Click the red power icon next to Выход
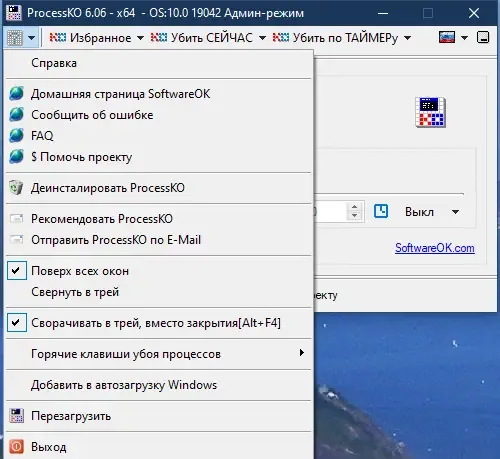The height and width of the screenshot is (459, 500). click(x=16, y=447)
